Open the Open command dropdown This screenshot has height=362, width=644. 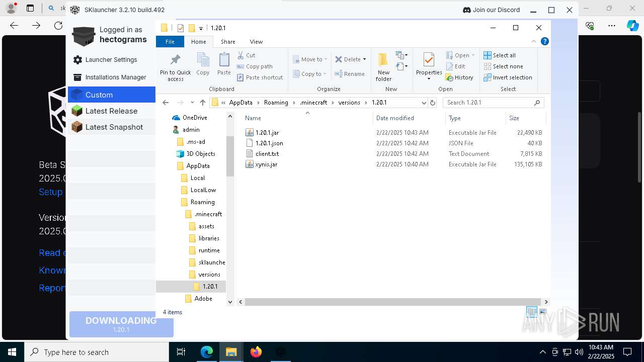[473, 55]
